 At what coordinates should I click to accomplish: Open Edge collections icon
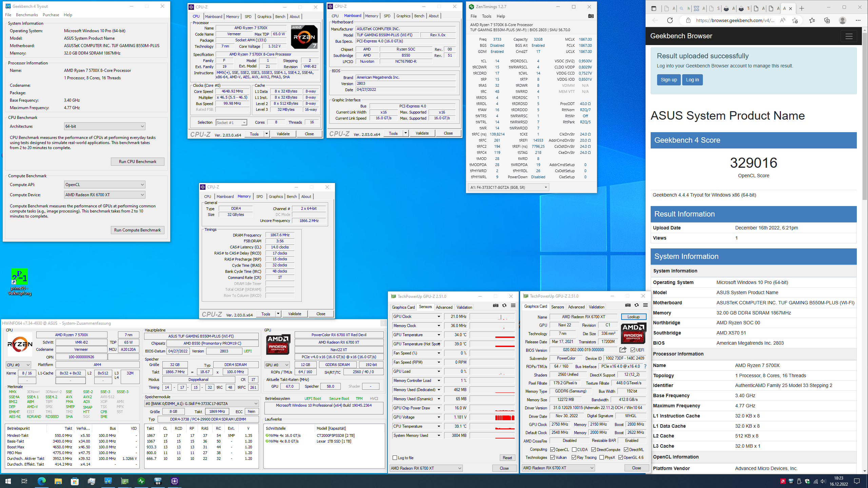[827, 20]
